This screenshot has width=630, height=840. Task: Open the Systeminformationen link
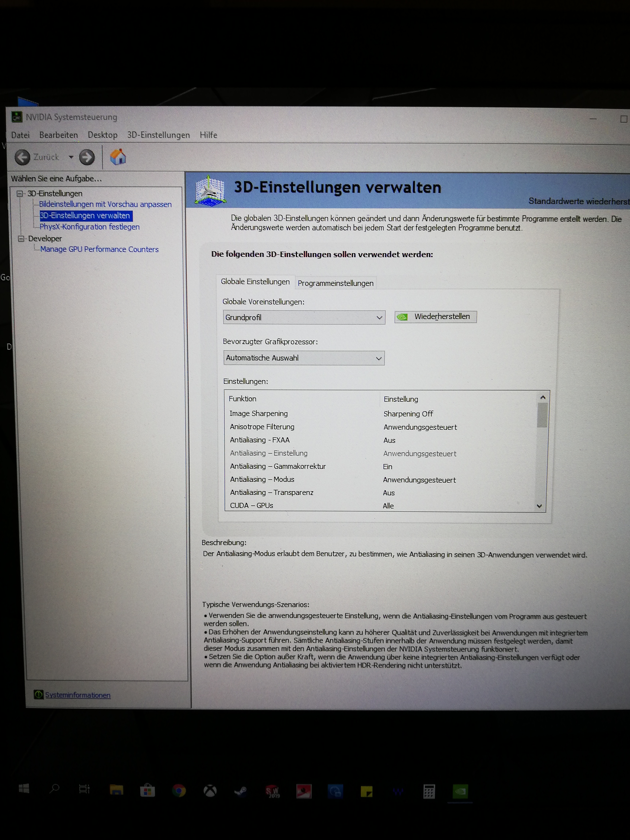click(x=78, y=695)
